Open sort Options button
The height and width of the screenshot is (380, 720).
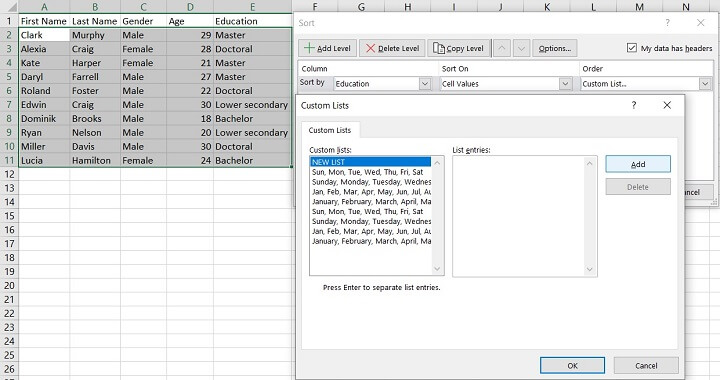555,48
